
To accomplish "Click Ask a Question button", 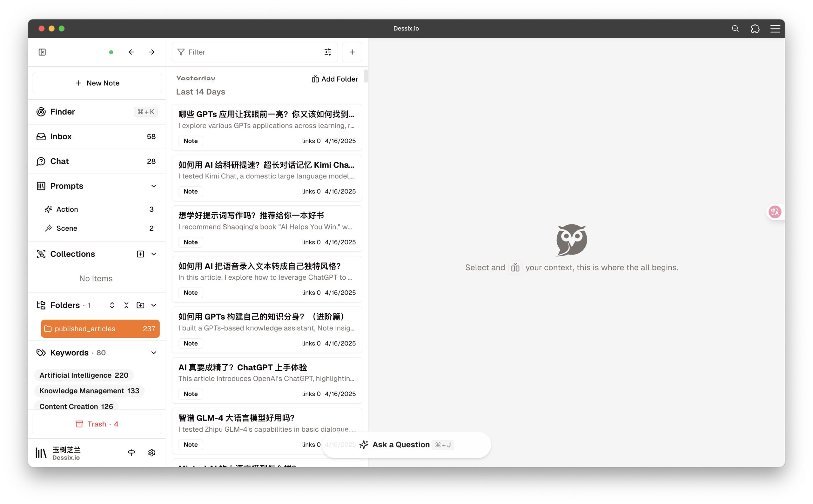I will click(x=406, y=445).
